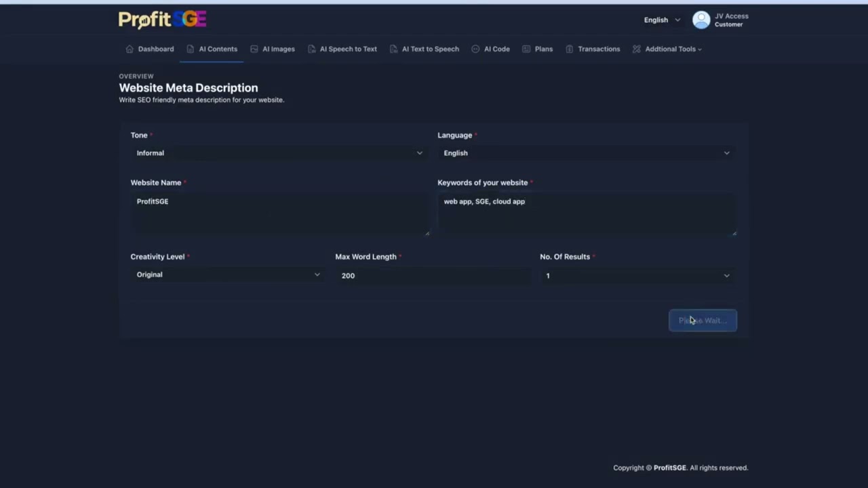This screenshot has width=868, height=488.
Task: Click the Website Meta Description heading
Action: (189, 87)
